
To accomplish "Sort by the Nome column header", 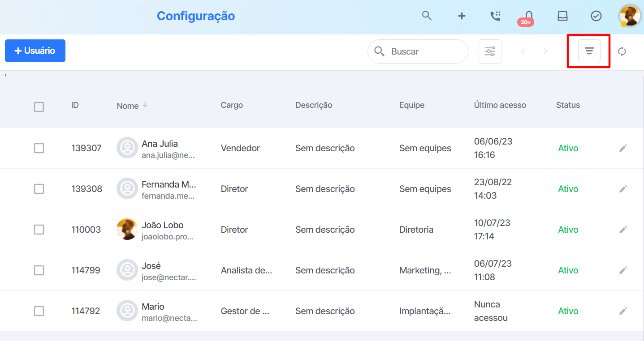I will pyautogui.click(x=128, y=106).
